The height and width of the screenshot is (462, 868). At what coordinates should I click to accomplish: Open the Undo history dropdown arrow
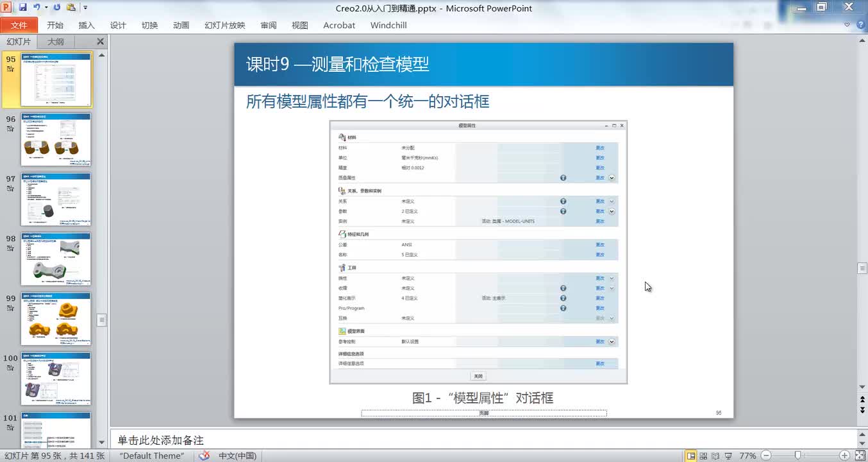tap(45, 8)
